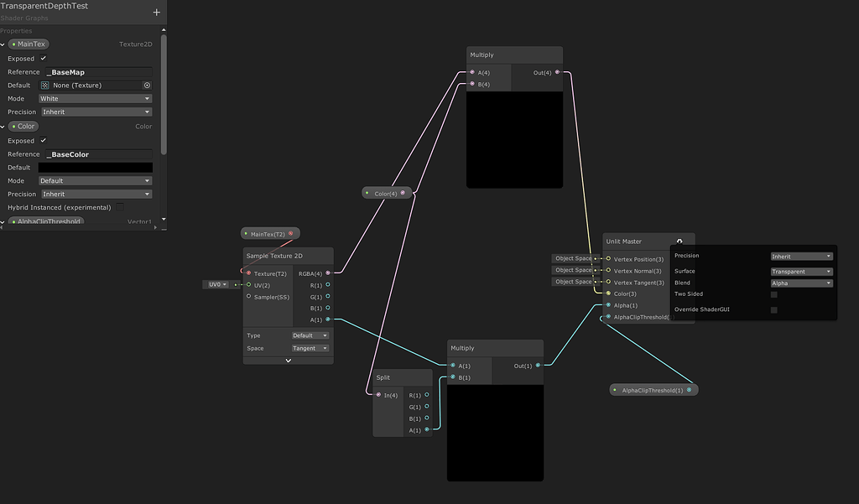Click the RGBA(4) output port on Sample Texture 2D
Viewport: 859px width, 504px height.
coord(326,273)
